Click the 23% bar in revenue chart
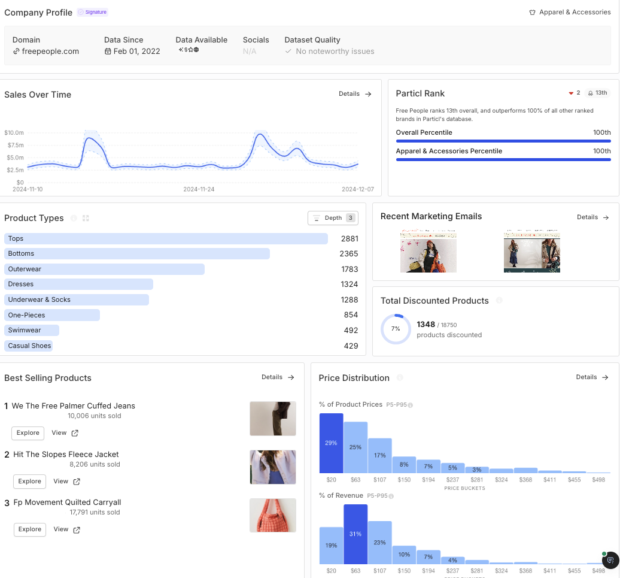 coord(380,542)
